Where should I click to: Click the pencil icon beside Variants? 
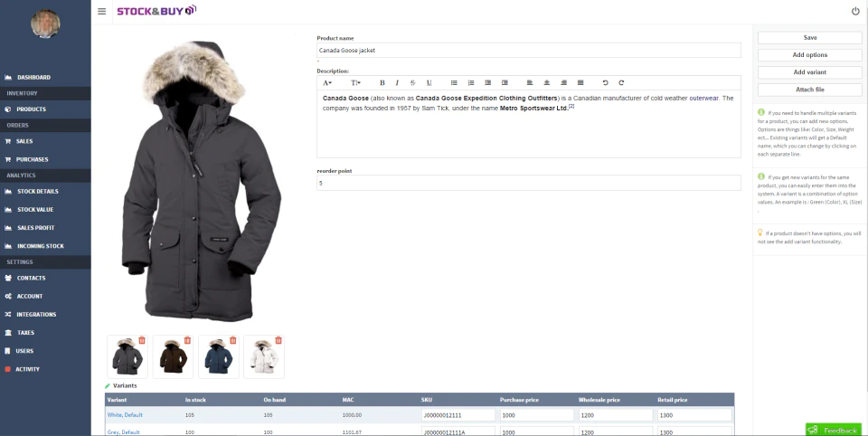(108, 385)
